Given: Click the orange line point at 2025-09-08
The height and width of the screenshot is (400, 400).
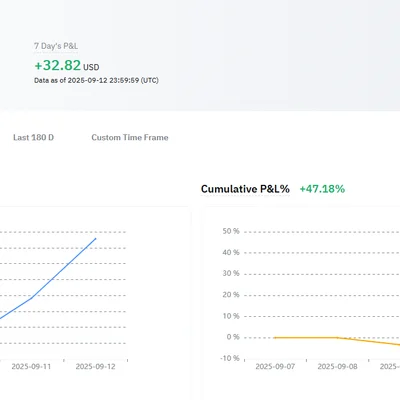Looking at the screenshot, I should tap(337, 338).
